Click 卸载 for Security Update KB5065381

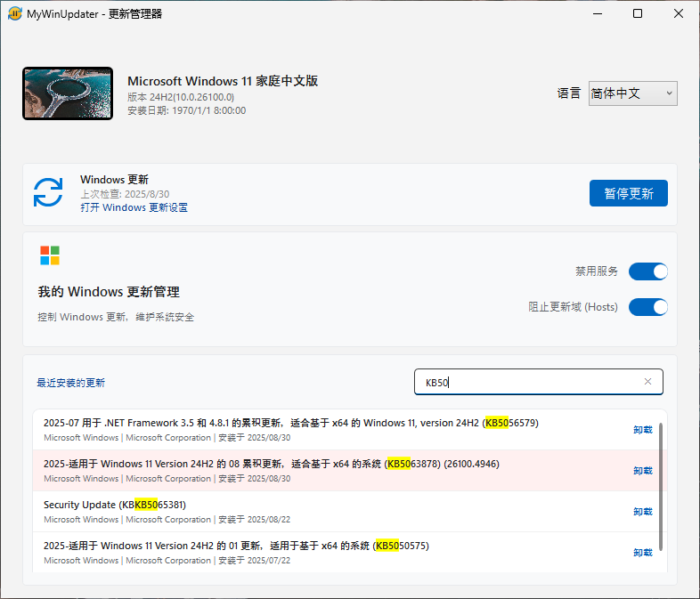pyautogui.click(x=643, y=512)
